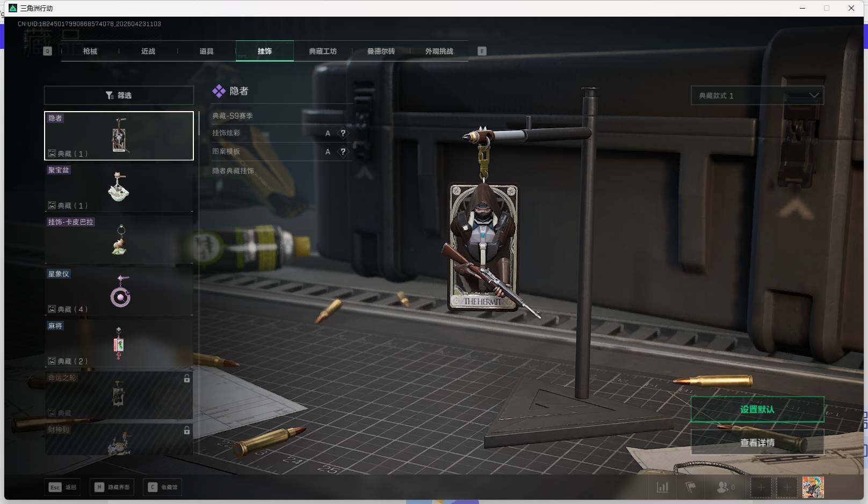
Task: Click the 图案模板 attribute label
Action: 226,151
